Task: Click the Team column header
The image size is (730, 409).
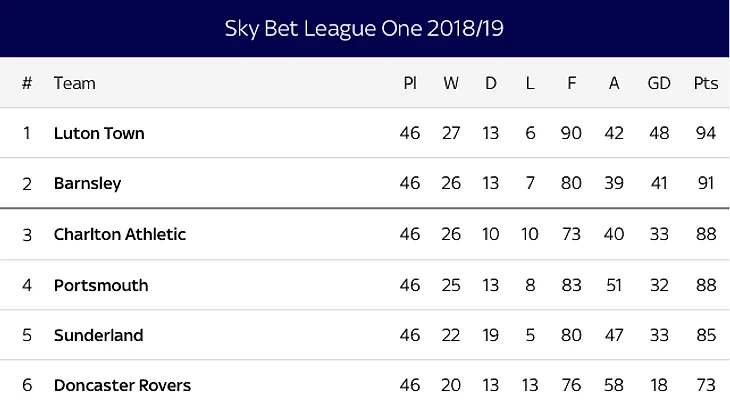Action: 74,83
